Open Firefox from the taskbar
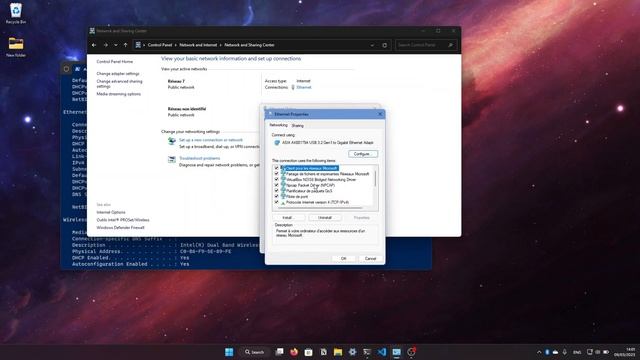The height and width of the screenshot is (360, 640). [294, 352]
